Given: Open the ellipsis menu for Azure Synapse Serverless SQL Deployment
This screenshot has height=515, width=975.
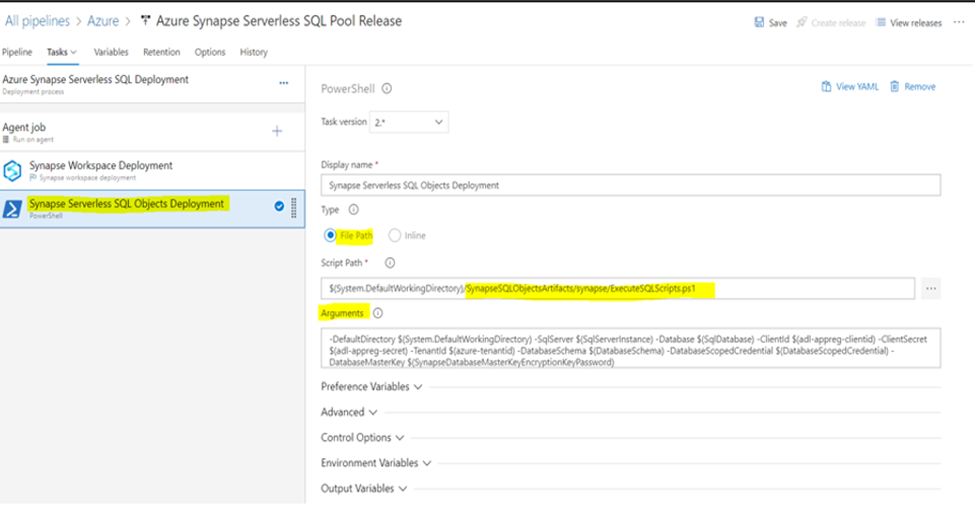Looking at the screenshot, I should tap(284, 83).
